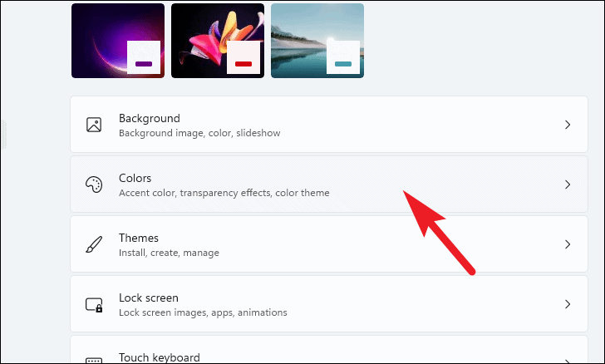Open the Lock screen settings label
The image size is (605, 364).
click(x=149, y=298)
